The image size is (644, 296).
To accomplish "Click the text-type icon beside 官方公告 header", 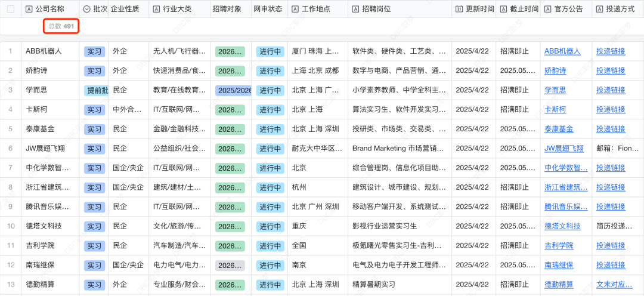I will pyautogui.click(x=547, y=9).
